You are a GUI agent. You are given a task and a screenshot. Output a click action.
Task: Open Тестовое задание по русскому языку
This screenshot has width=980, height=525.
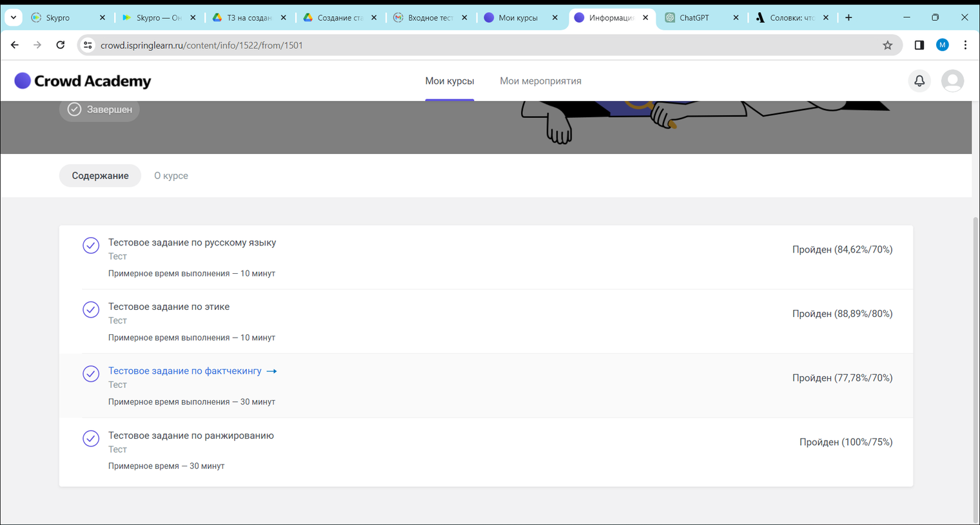point(192,243)
